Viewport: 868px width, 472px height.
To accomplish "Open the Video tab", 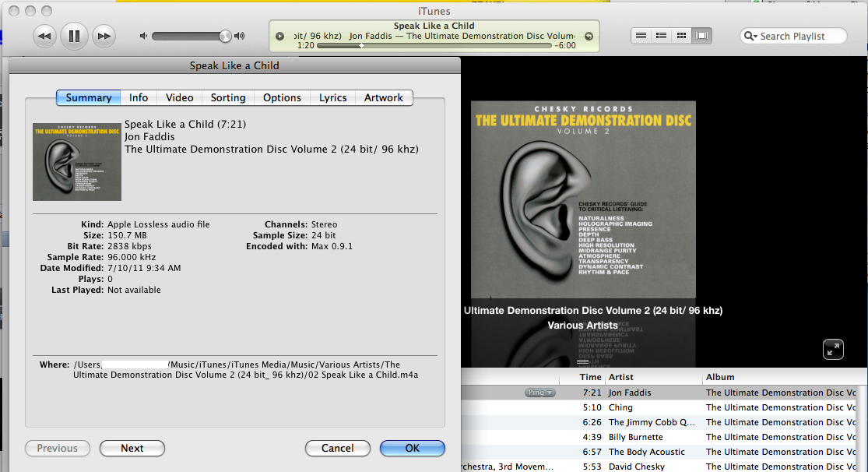I will click(179, 97).
